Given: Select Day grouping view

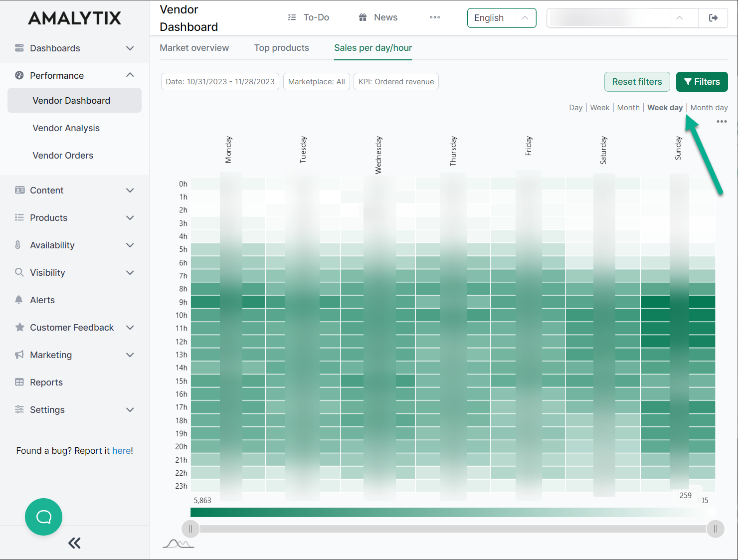Looking at the screenshot, I should [x=576, y=108].
